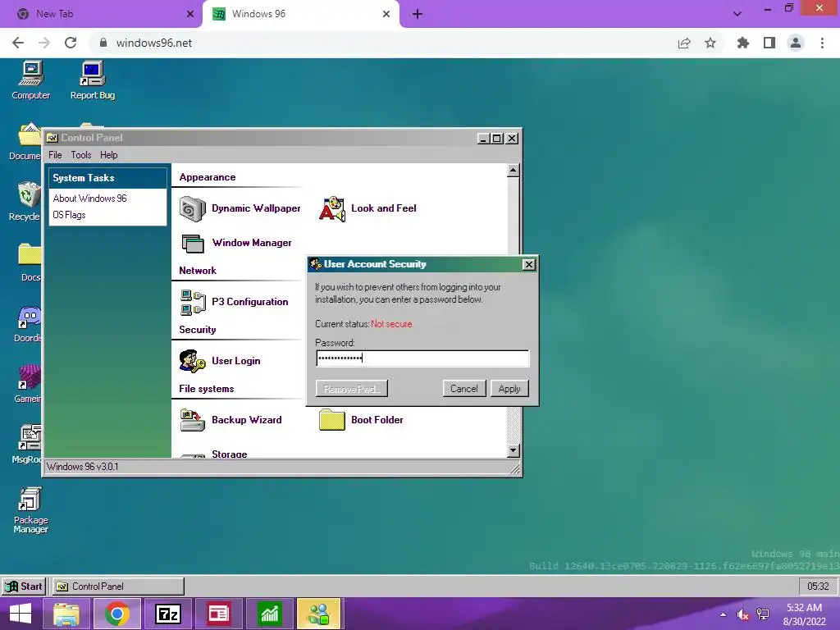Open the Tools menu in Control Panel
The image size is (840, 630).
tap(81, 155)
